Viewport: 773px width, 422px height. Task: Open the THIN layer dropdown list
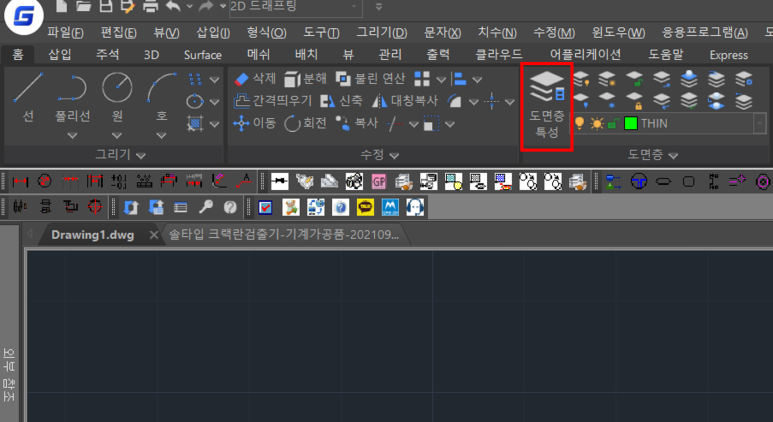tap(760, 123)
